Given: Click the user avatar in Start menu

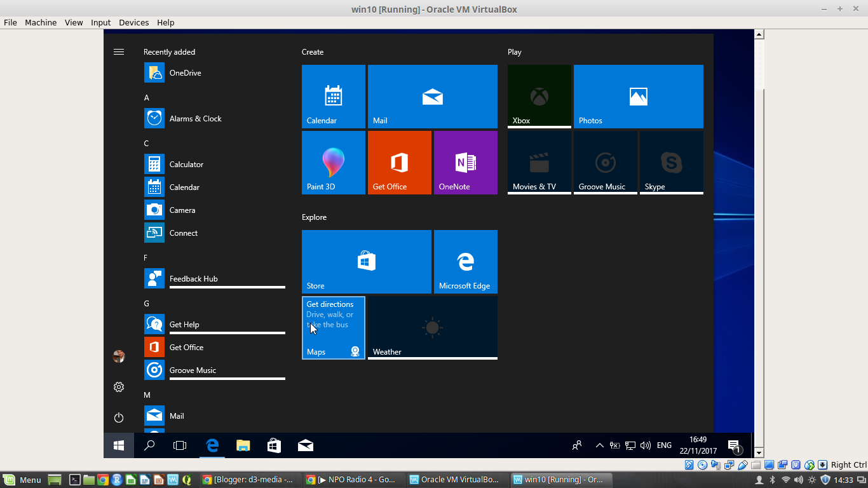Looking at the screenshot, I should [x=119, y=356].
